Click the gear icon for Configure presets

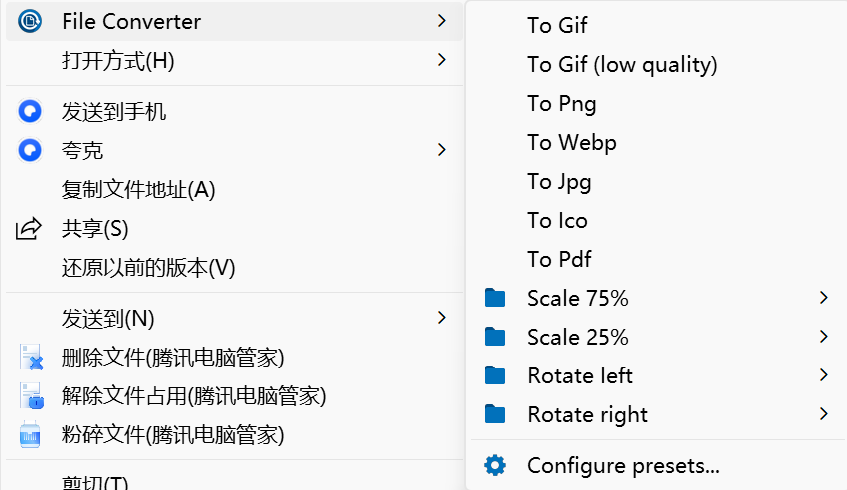pyautogui.click(x=494, y=465)
